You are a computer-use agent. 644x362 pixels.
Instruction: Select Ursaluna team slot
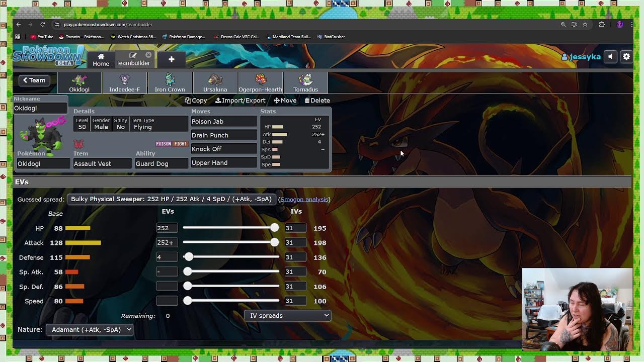tap(215, 82)
